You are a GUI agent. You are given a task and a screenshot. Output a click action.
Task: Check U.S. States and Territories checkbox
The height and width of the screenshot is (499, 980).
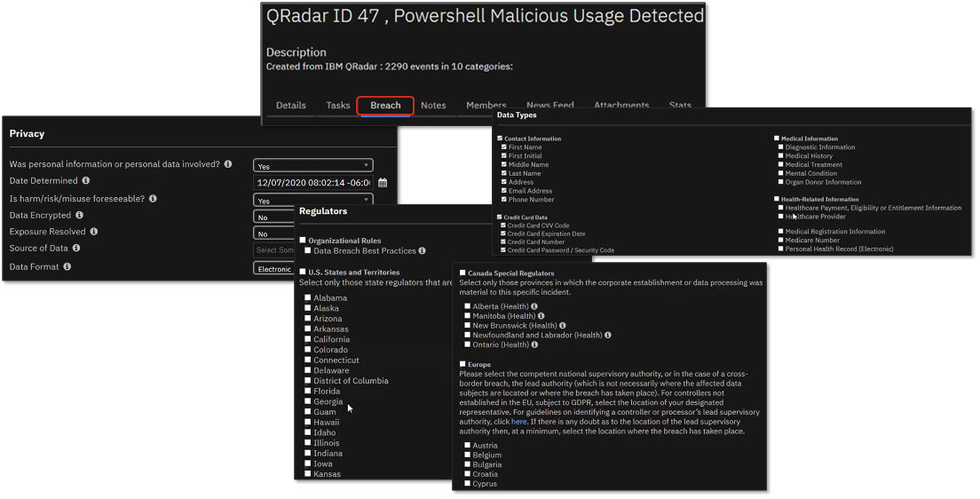pos(303,272)
